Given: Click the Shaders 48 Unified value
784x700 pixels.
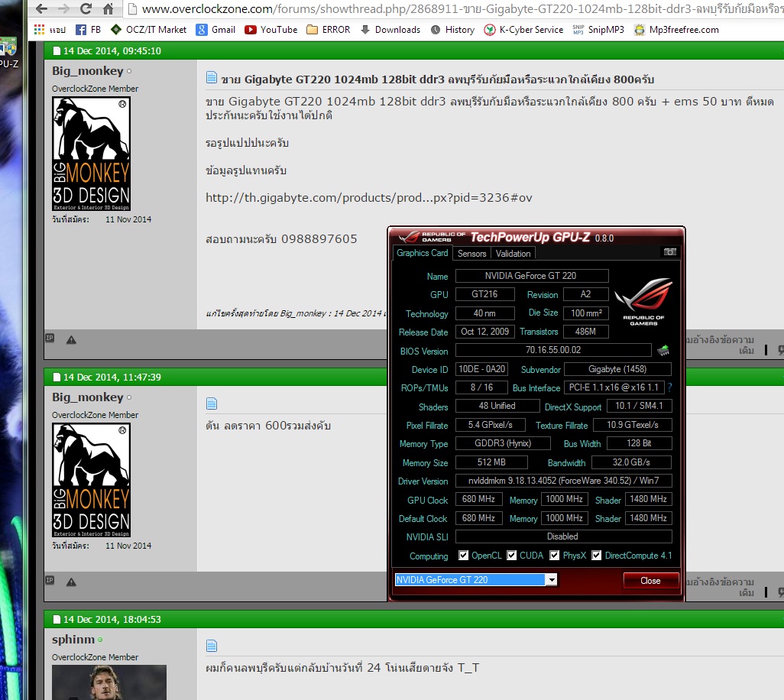Looking at the screenshot, I should [497, 406].
